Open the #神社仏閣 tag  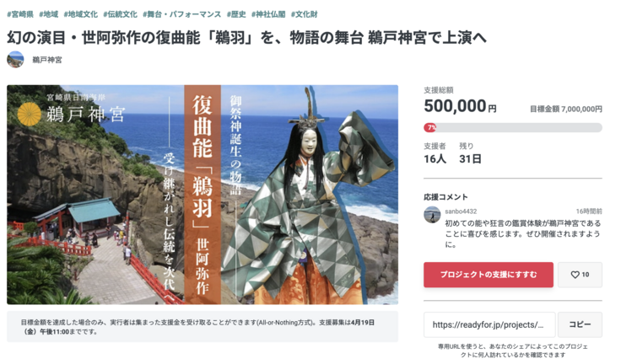pyautogui.click(x=268, y=14)
